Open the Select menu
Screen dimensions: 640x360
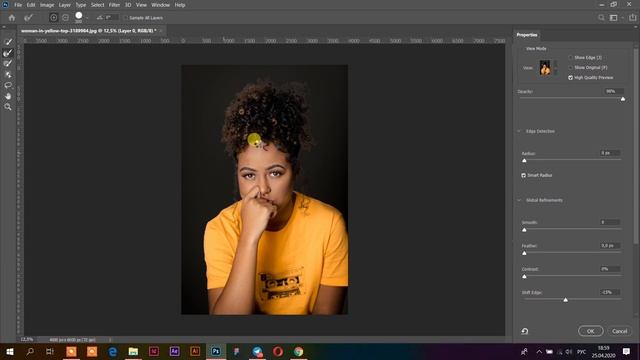[97, 5]
